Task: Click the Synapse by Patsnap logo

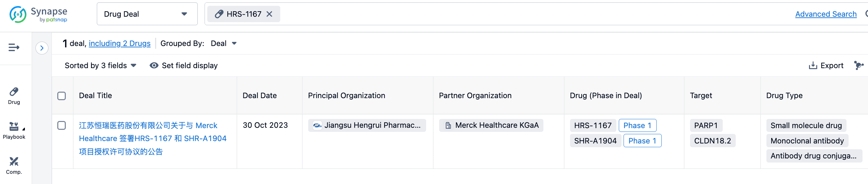Action: point(38,14)
